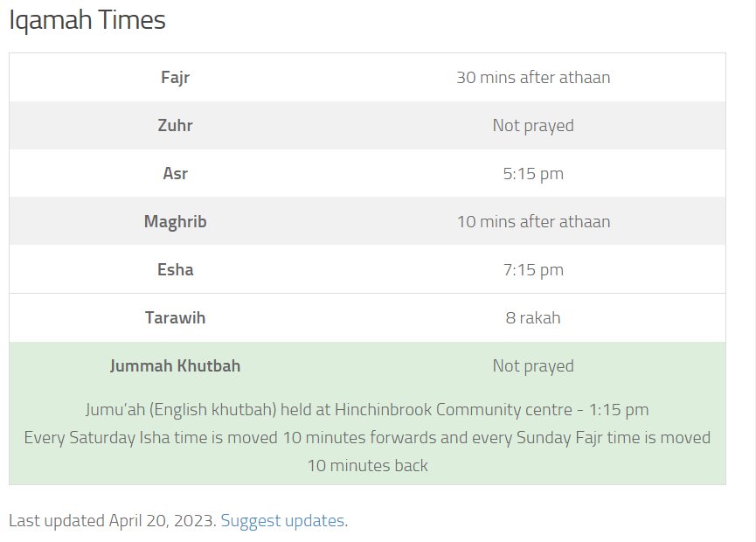
Task: Select the Asr row label
Action: point(175,173)
